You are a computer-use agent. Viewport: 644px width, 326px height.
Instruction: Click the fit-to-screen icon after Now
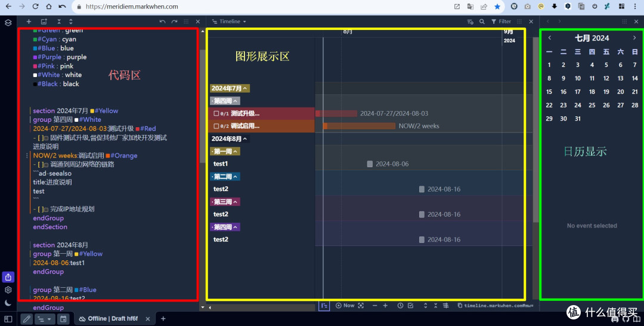point(361,306)
